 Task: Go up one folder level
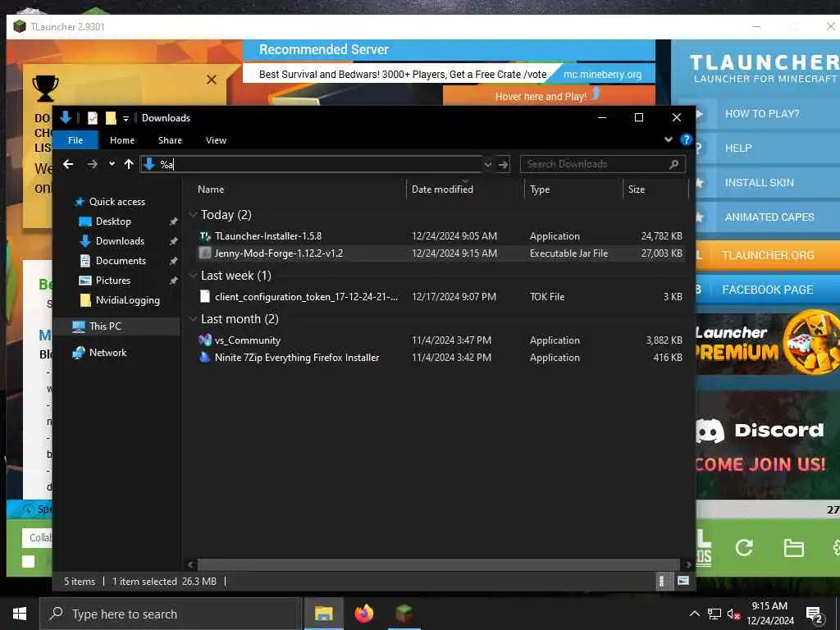click(x=129, y=164)
